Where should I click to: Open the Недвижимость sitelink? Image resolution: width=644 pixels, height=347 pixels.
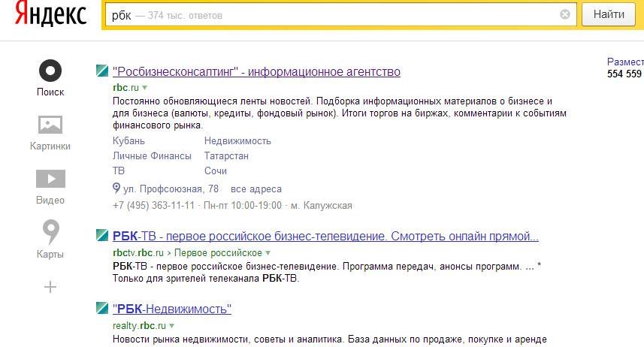click(237, 141)
